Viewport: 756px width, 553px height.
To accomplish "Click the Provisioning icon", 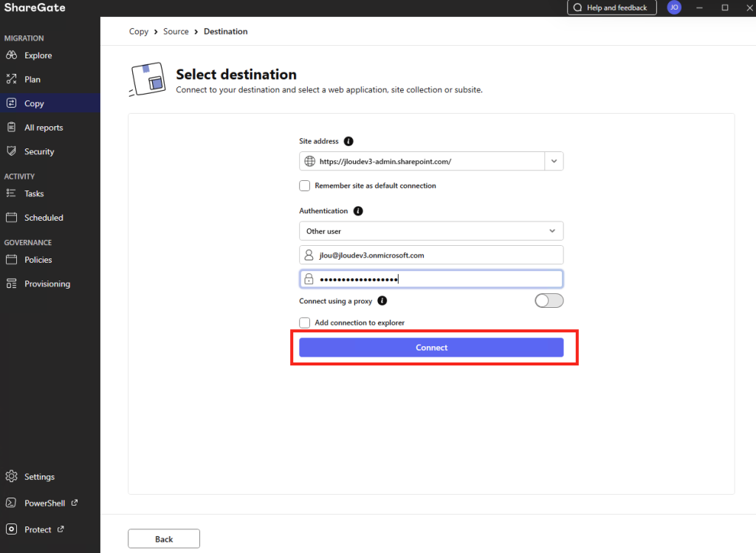I will pos(12,284).
